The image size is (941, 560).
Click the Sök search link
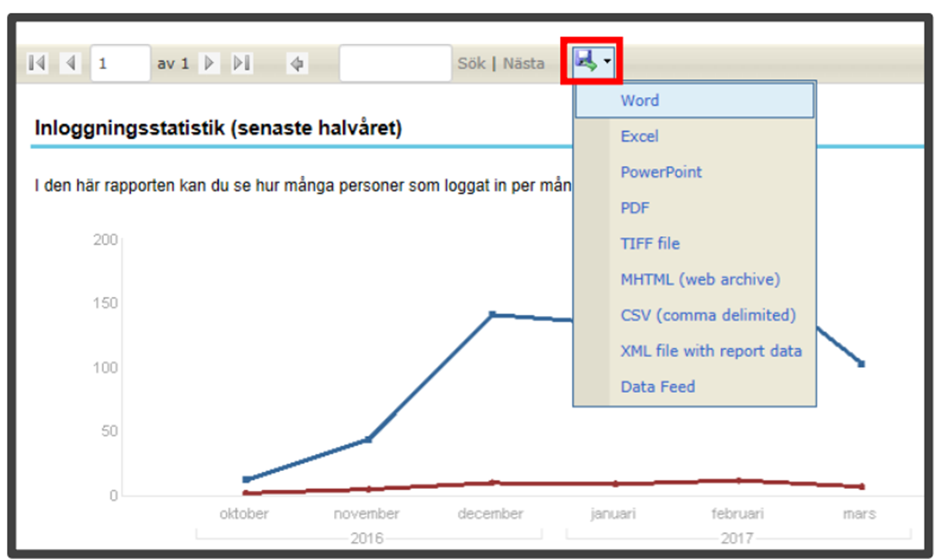pos(471,63)
